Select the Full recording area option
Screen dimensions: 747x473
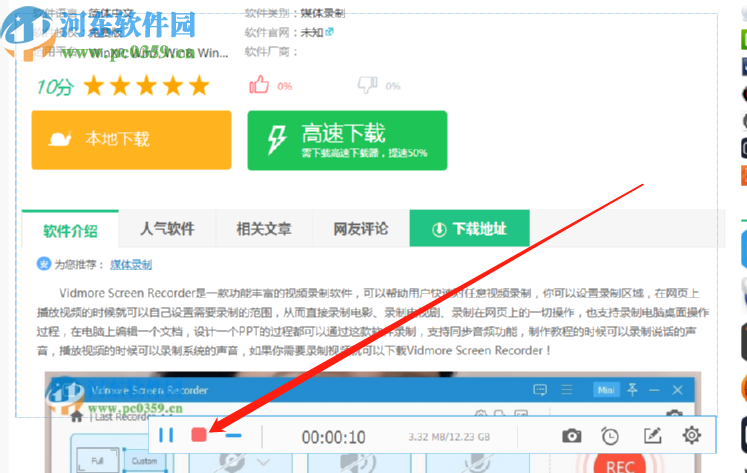pyautogui.click(x=98, y=460)
